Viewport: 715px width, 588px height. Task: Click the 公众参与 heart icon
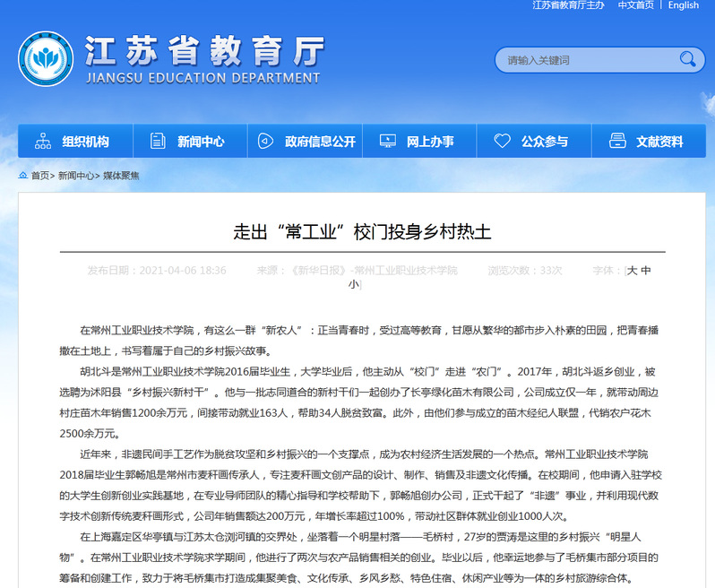(x=502, y=142)
